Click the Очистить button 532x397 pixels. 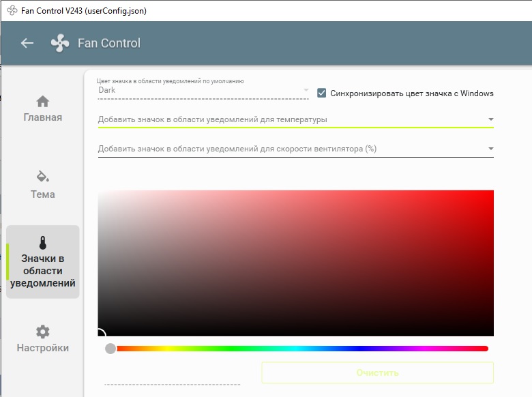tap(377, 372)
